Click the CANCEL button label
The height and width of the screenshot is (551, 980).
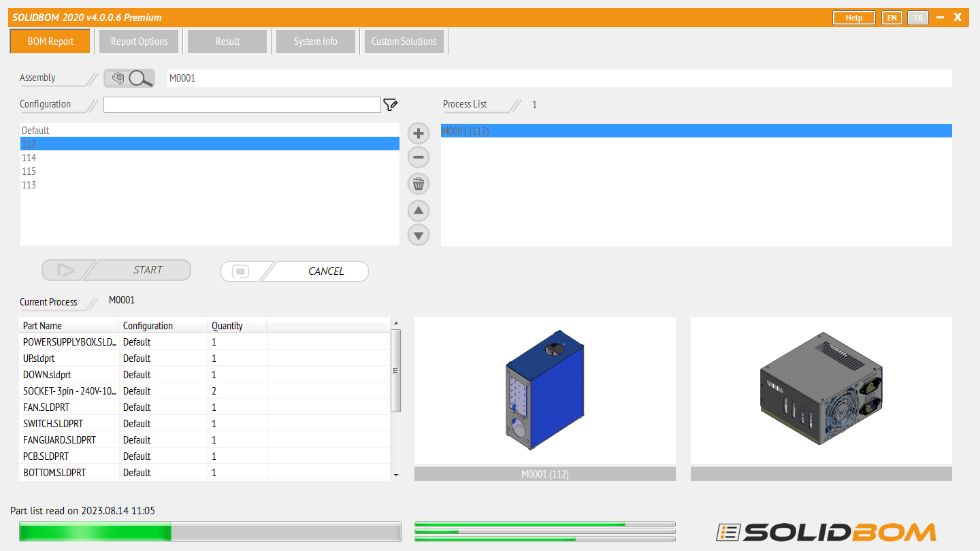pyautogui.click(x=326, y=271)
